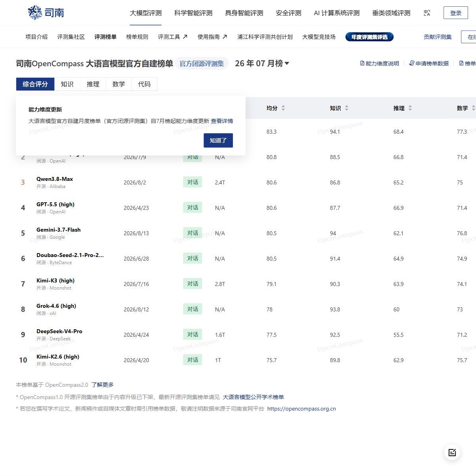Click model name Kimi-K2.6 (high)
The height and width of the screenshot is (476, 476).
(x=58, y=357)
